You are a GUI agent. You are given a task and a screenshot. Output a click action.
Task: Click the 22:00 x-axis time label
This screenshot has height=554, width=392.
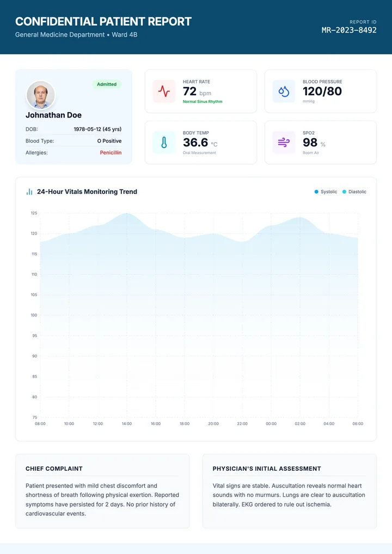[242, 423]
